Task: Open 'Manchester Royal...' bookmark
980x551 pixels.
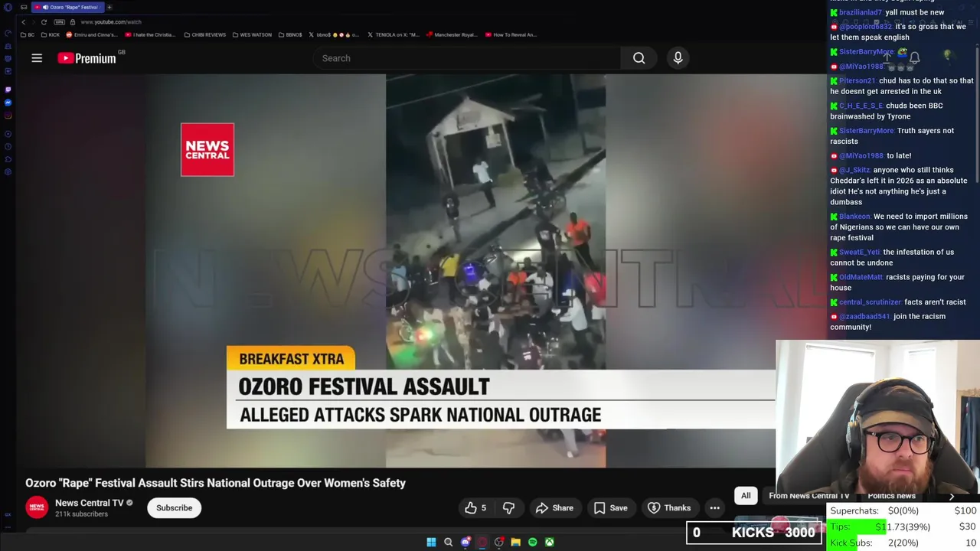Action: (452, 34)
